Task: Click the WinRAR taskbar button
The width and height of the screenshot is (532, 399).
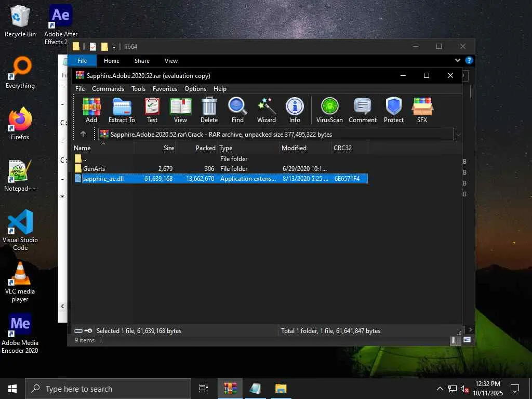Action: coord(230,389)
